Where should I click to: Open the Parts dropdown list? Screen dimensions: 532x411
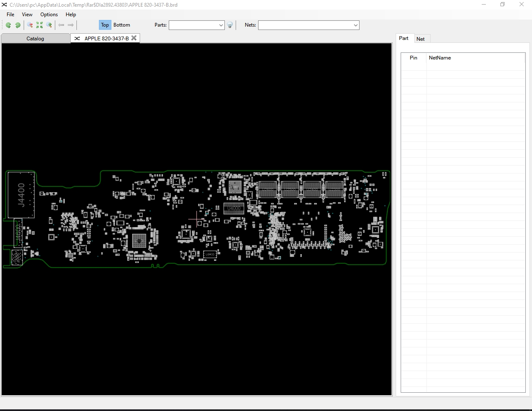pos(221,25)
